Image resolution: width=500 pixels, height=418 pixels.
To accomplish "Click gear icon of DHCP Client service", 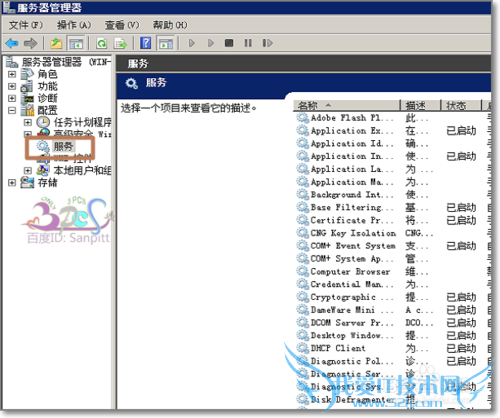I will pyautogui.click(x=303, y=348).
